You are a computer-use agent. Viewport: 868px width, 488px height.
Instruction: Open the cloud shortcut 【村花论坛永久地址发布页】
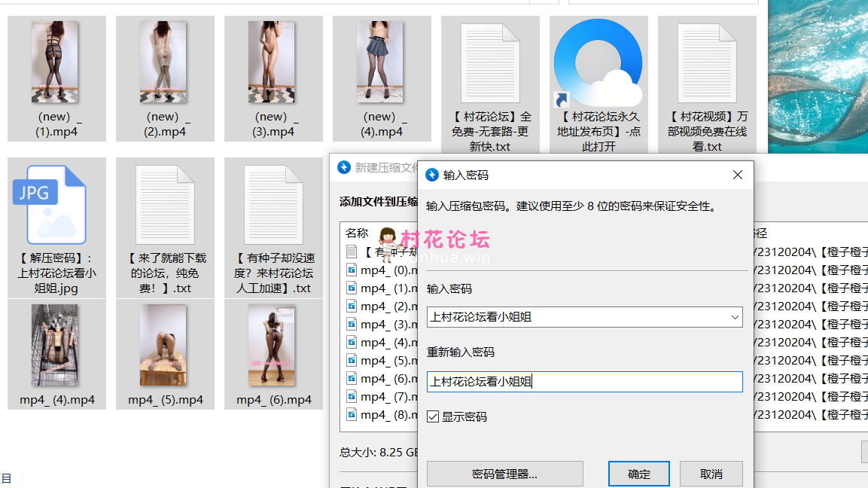pos(598,63)
